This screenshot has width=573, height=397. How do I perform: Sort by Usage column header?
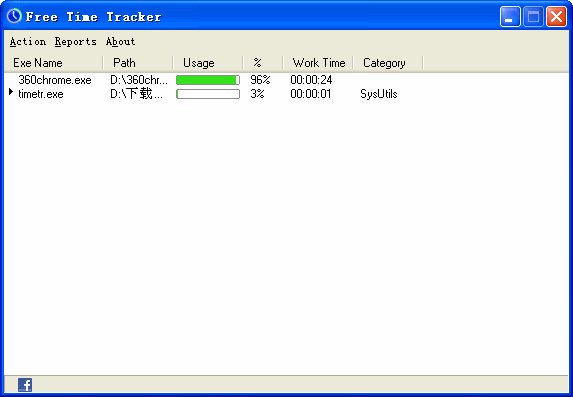point(208,63)
